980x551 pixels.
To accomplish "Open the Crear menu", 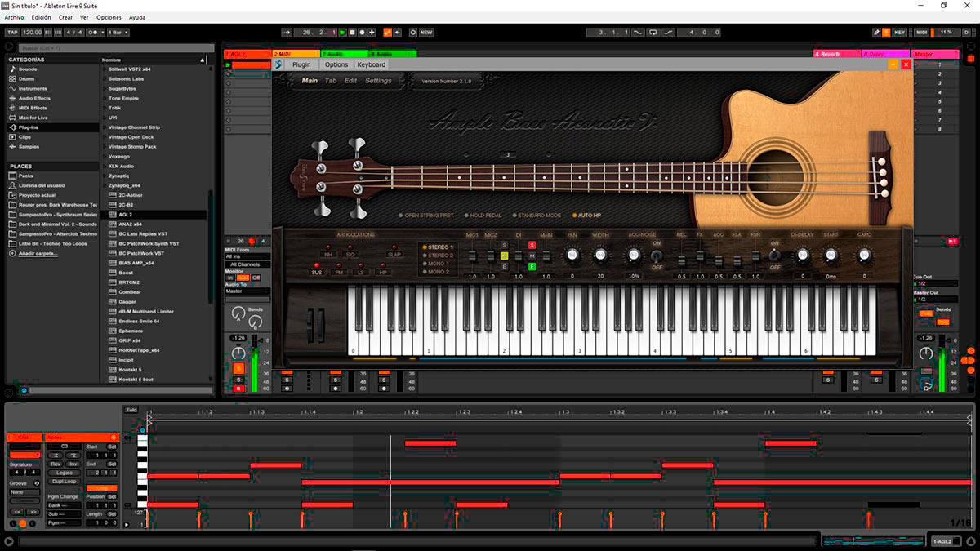I will [65, 17].
